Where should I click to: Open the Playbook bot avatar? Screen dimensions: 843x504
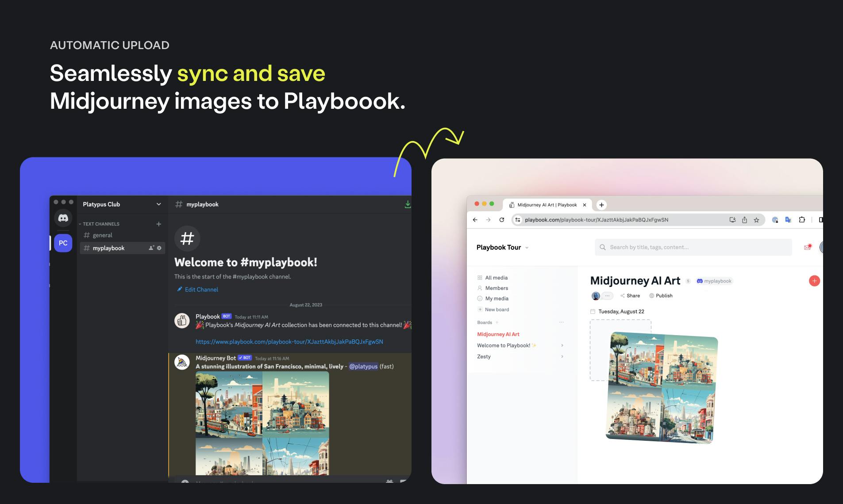[x=182, y=321]
